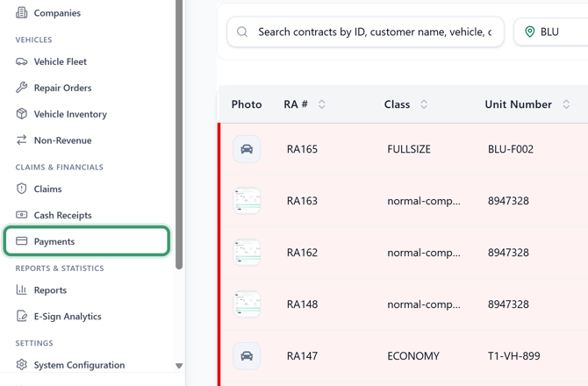
Task: Click the Reports bar chart icon
Action: (x=21, y=289)
